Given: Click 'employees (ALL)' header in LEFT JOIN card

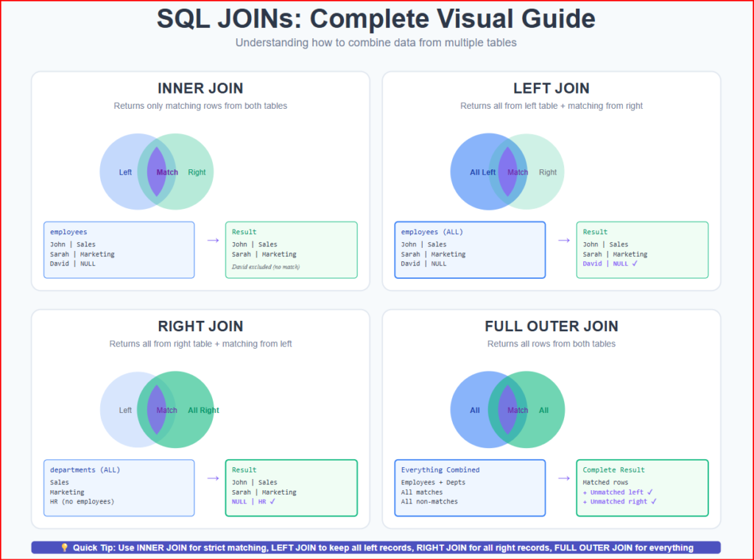Looking at the screenshot, I should [x=431, y=232].
